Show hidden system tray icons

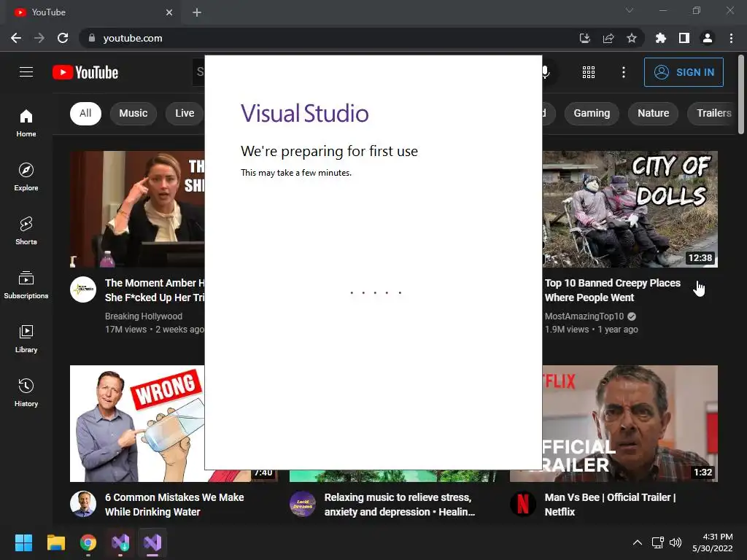[637, 542]
